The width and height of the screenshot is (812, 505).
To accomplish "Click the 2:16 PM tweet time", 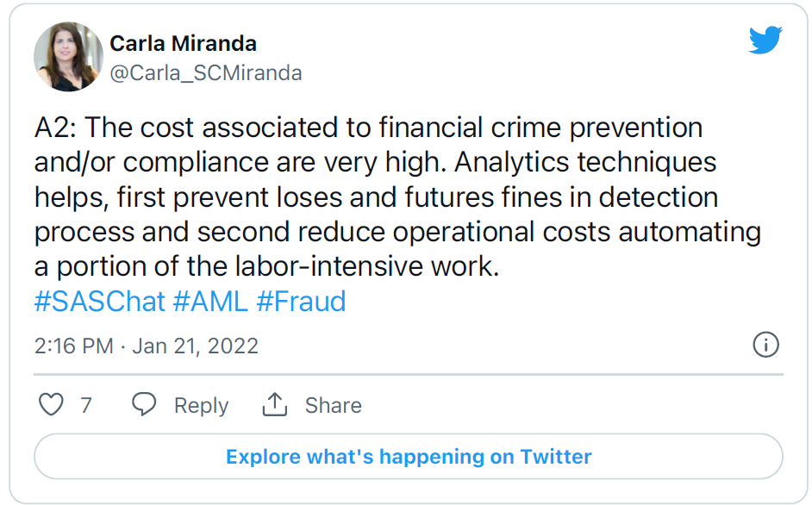I will pos(73,346).
